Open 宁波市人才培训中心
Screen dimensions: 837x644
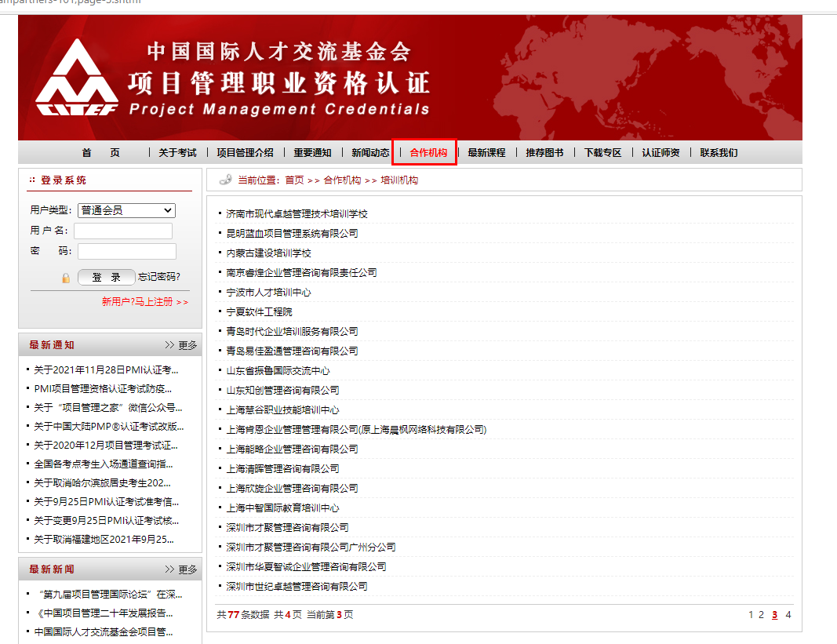268,292
